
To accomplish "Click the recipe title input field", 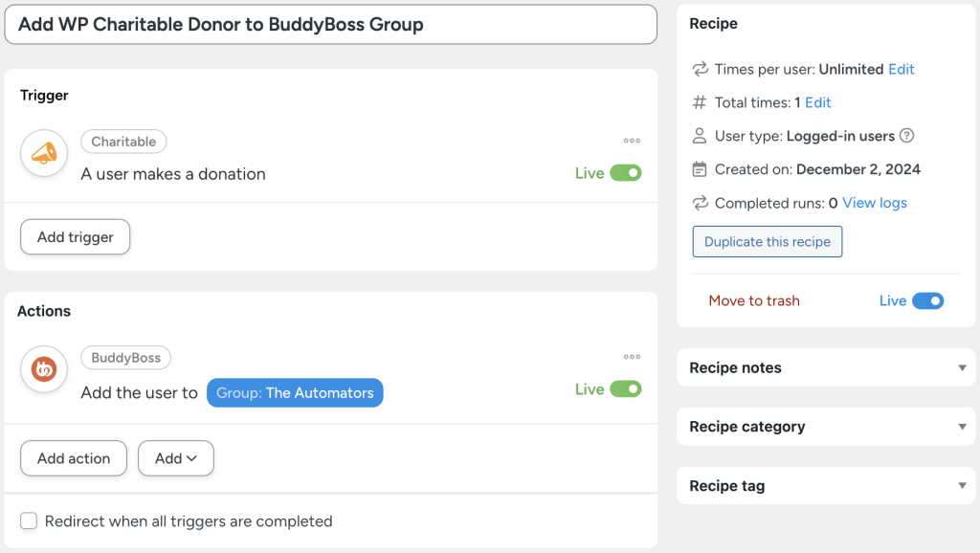I will point(330,24).
